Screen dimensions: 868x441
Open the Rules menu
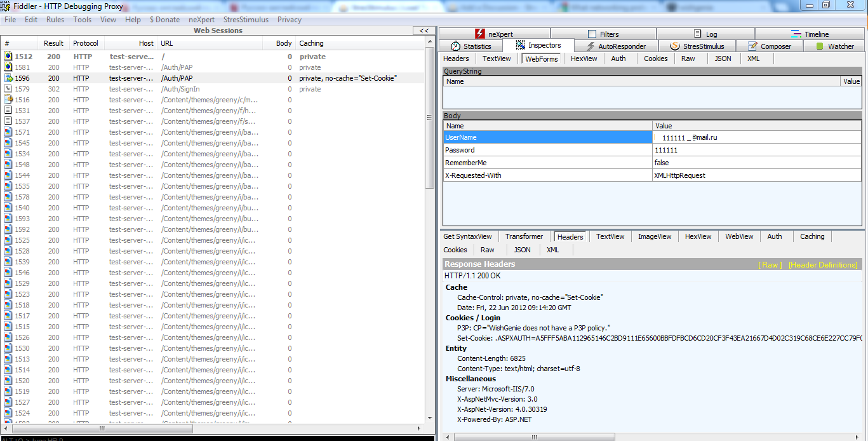point(55,20)
